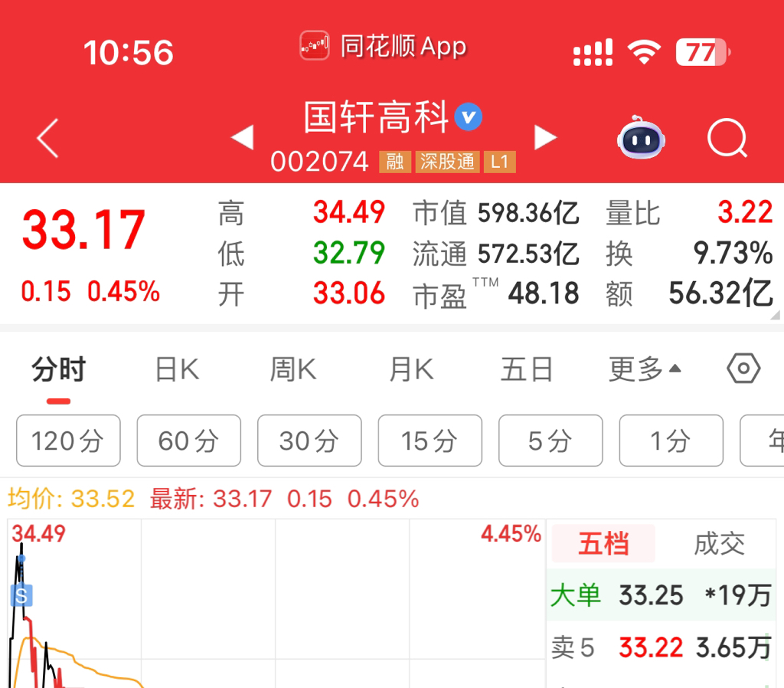Open chart settings hexagon icon
Viewport: 784px width, 688px height.
coord(743,369)
